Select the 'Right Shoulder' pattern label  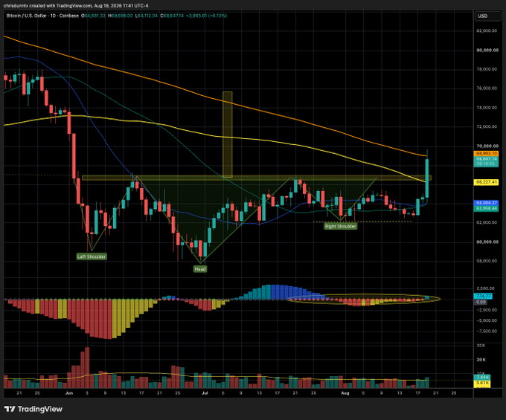(341, 226)
